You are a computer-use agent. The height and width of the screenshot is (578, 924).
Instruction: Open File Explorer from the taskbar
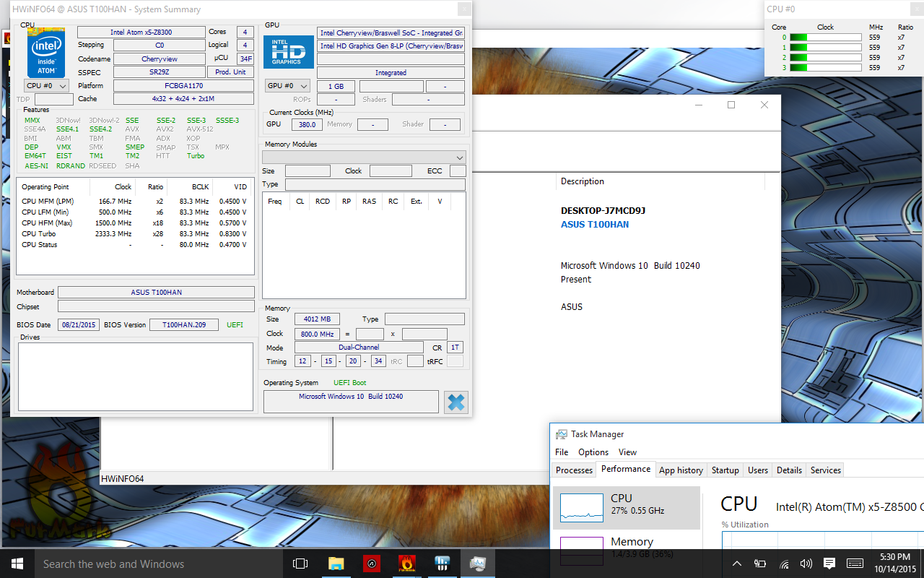tap(336, 564)
